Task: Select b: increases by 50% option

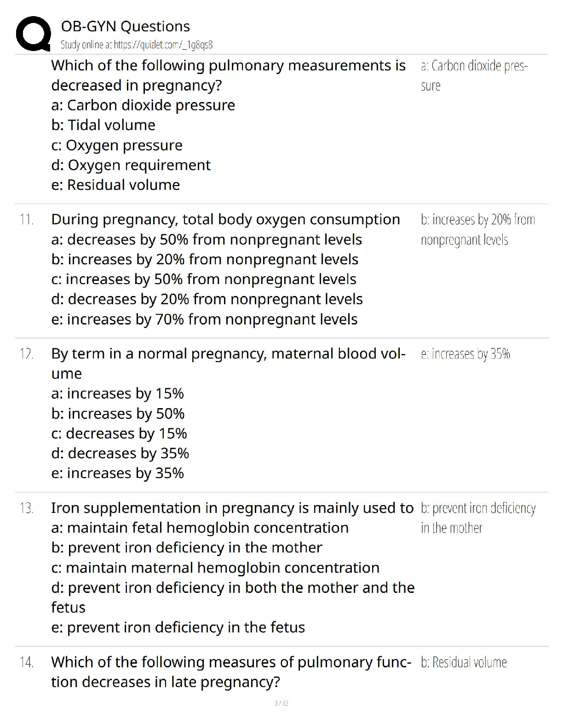Action: coord(118,414)
